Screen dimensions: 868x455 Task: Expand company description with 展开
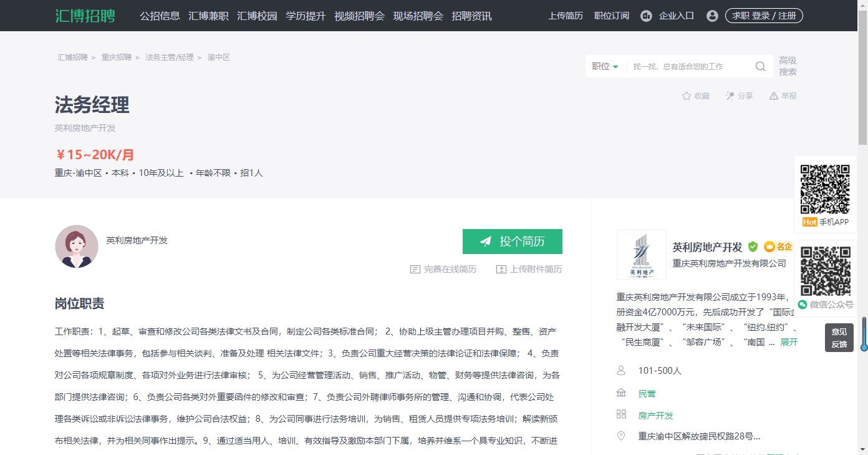[789, 342]
